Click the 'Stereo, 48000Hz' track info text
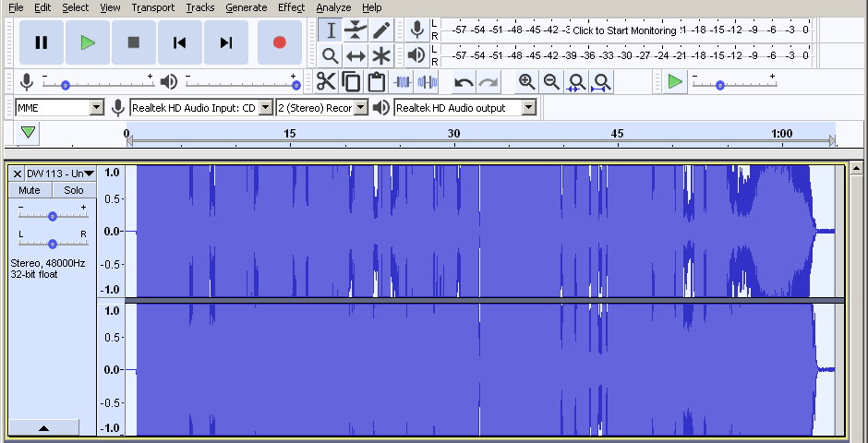868x443 pixels. [x=48, y=263]
